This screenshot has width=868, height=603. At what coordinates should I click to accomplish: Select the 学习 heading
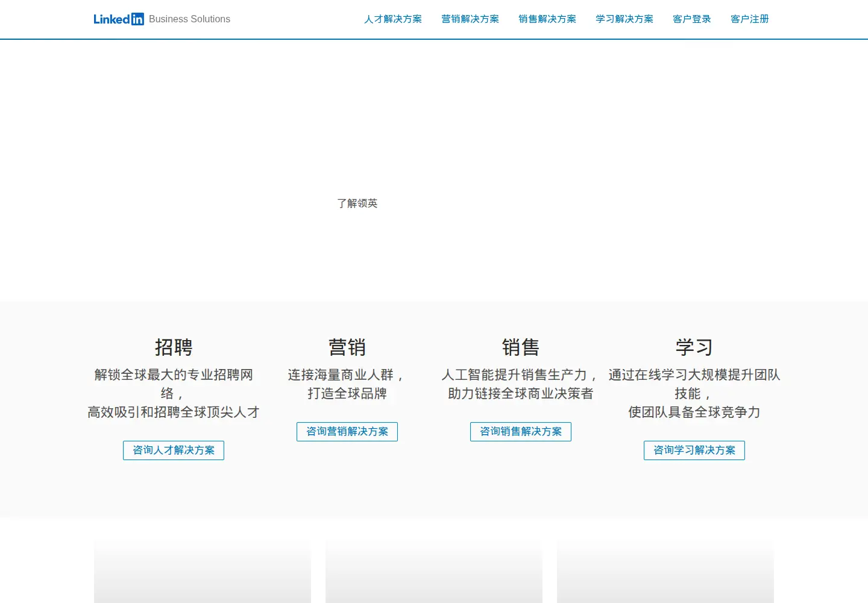pyautogui.click(x=694, y=347)
